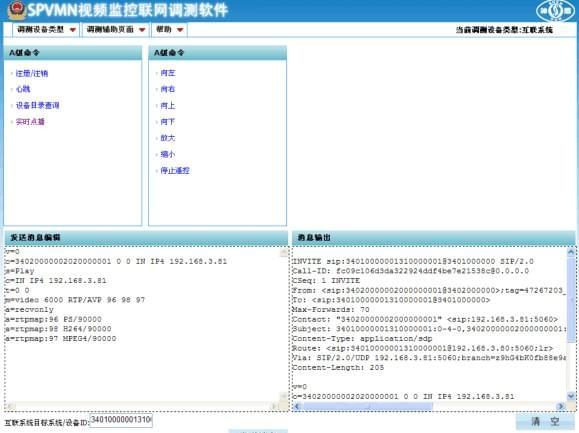Screen dimensions: 579x433
Task: Click the down arrow of the 消息输出 scrollbar
Action: (571, 396)
